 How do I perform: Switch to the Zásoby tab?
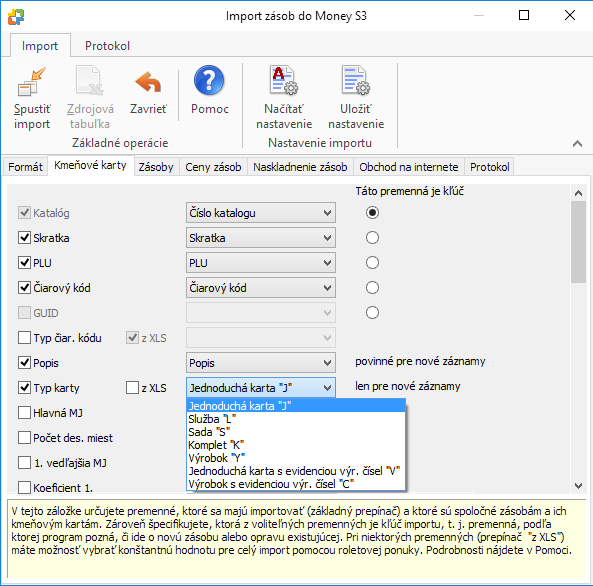[x=156, y=167]
